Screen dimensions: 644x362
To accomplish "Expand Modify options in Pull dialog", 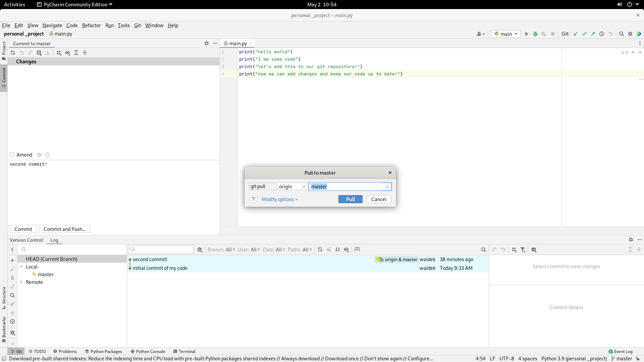I will click(x=280, y=199).
